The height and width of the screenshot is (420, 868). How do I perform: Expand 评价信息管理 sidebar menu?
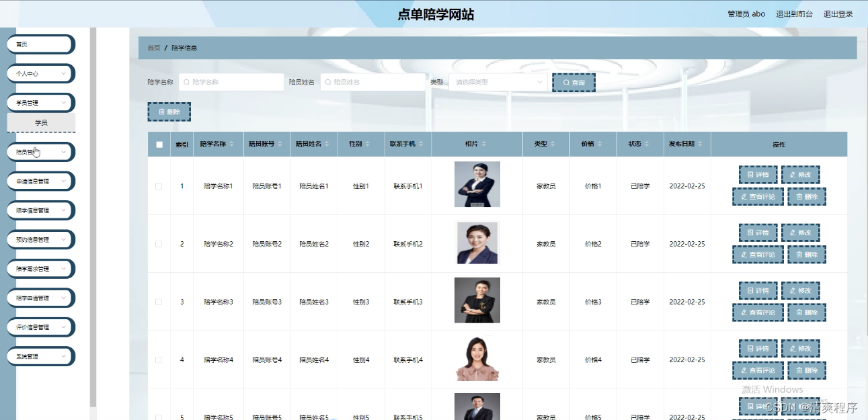pos(41,327)
